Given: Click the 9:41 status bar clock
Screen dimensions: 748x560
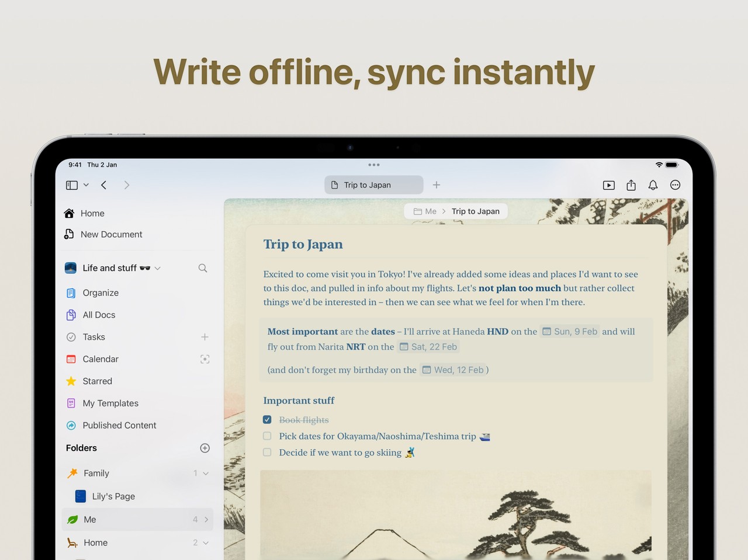Looking at the screenshot, I should coord(75,165).
